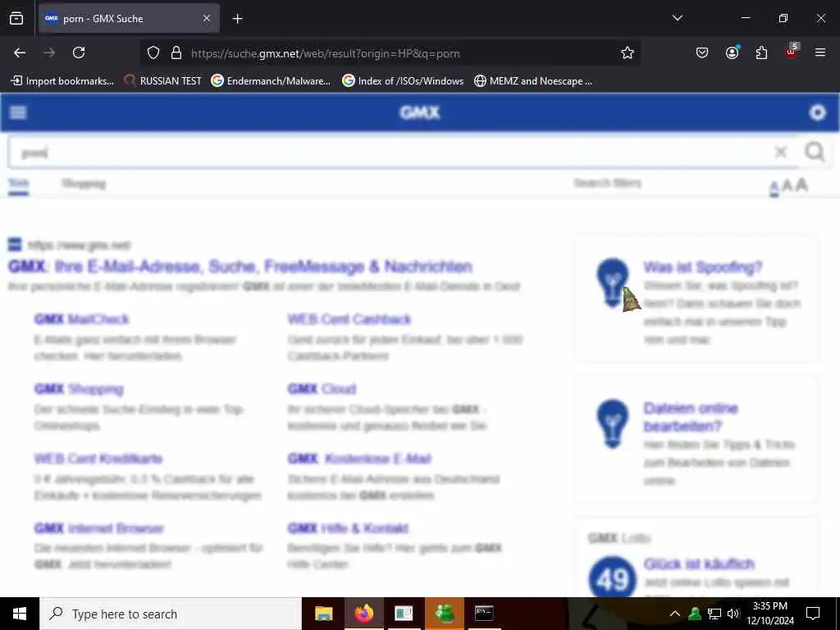Click lightbulb icon beside Spoofing tip

click(613, 283)
